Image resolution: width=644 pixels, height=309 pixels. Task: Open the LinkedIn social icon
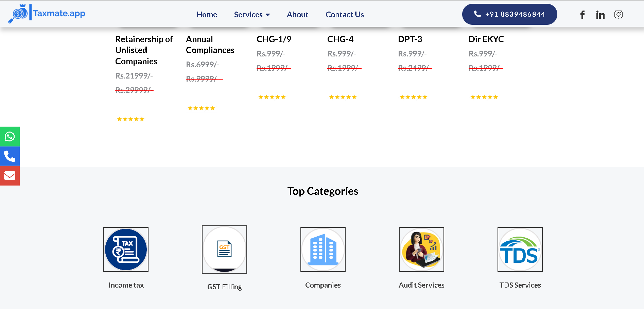coord(600,15)
